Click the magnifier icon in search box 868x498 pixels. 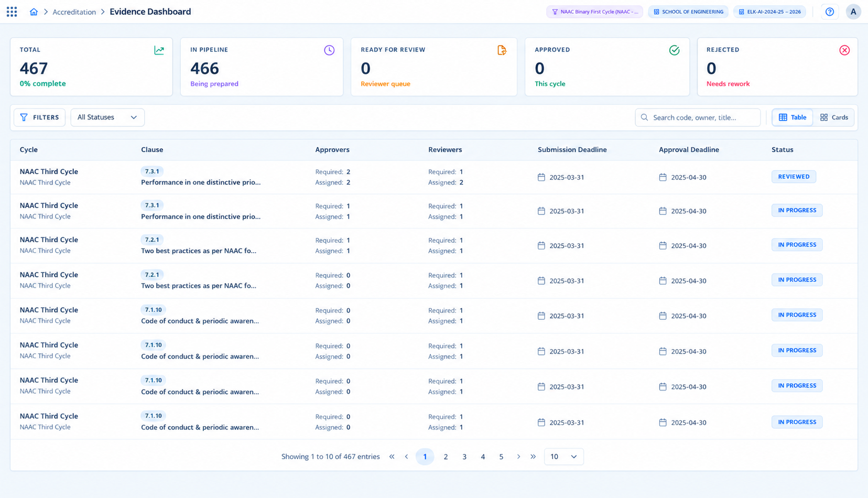(645, 117)
